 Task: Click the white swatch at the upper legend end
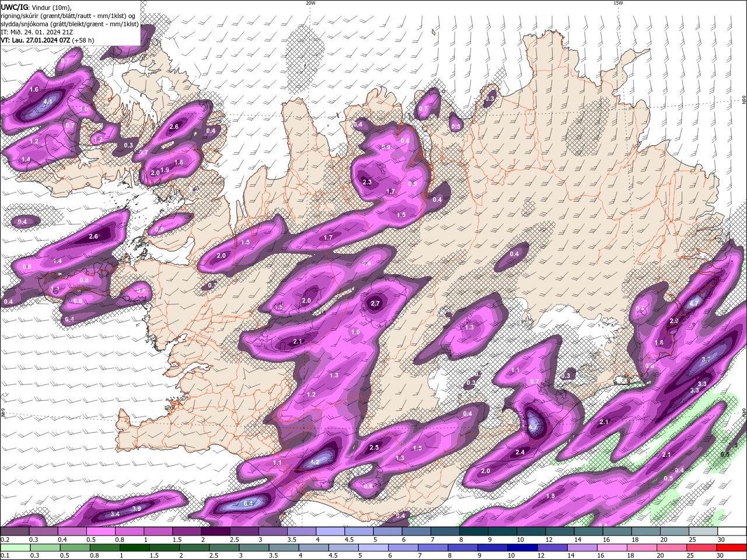click(x=732, y=531)
